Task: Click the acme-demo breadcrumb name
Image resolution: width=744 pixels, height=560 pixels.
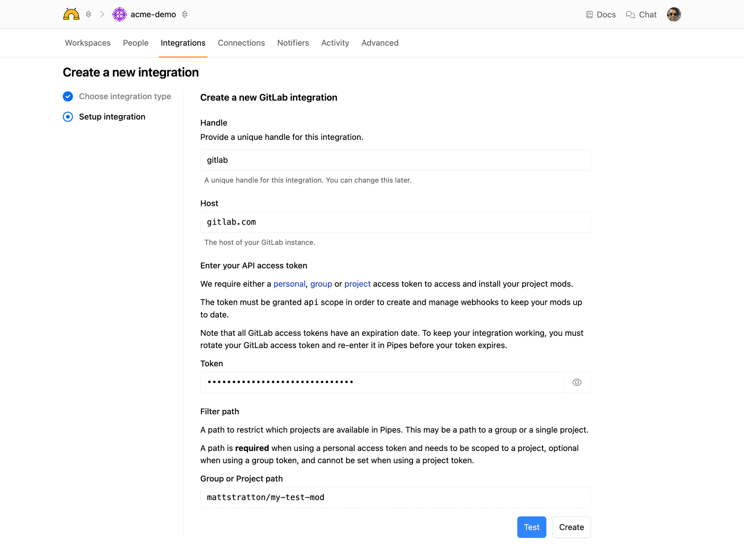Action: pyautogui.click(x=153, y=14)
